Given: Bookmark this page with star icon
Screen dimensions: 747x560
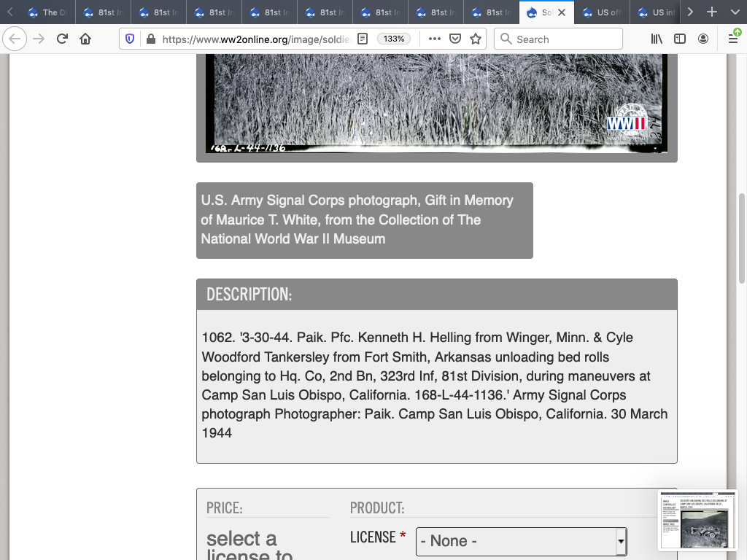Looking at the screenshot, I should pos(476,39).
